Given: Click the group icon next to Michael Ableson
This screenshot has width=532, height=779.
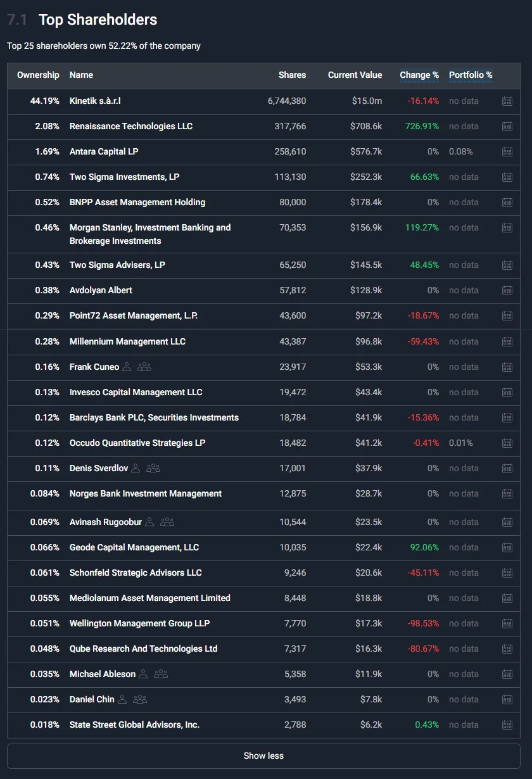Looking at the screenshot, I should click(161, 674).
